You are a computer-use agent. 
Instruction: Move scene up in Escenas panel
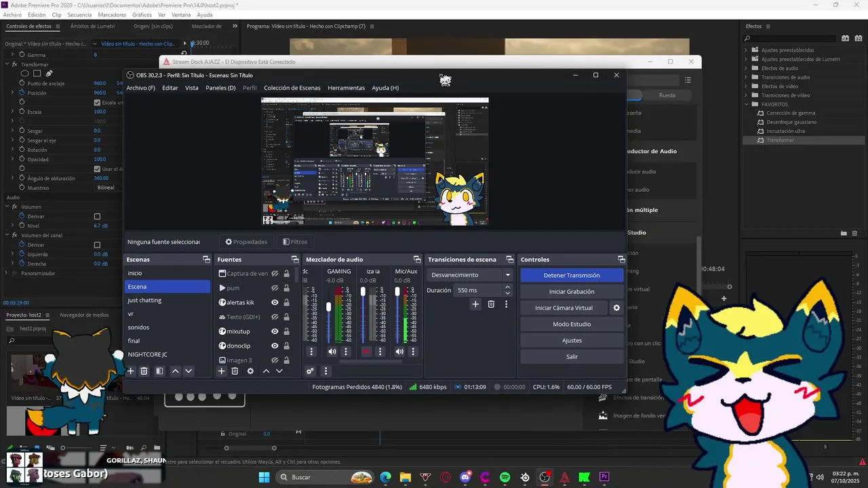click(175, 371)
